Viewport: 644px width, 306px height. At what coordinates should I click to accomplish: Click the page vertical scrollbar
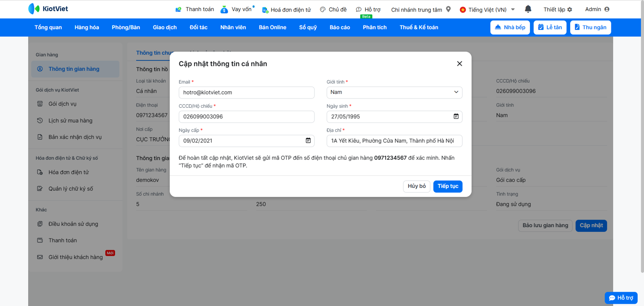(x=642, y=136)
